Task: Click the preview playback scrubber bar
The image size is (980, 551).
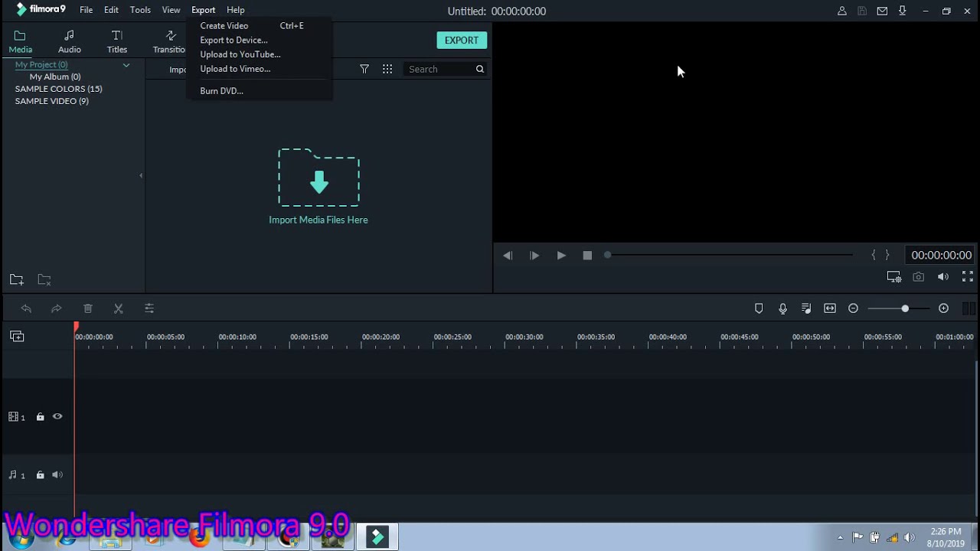Action: 730,255
